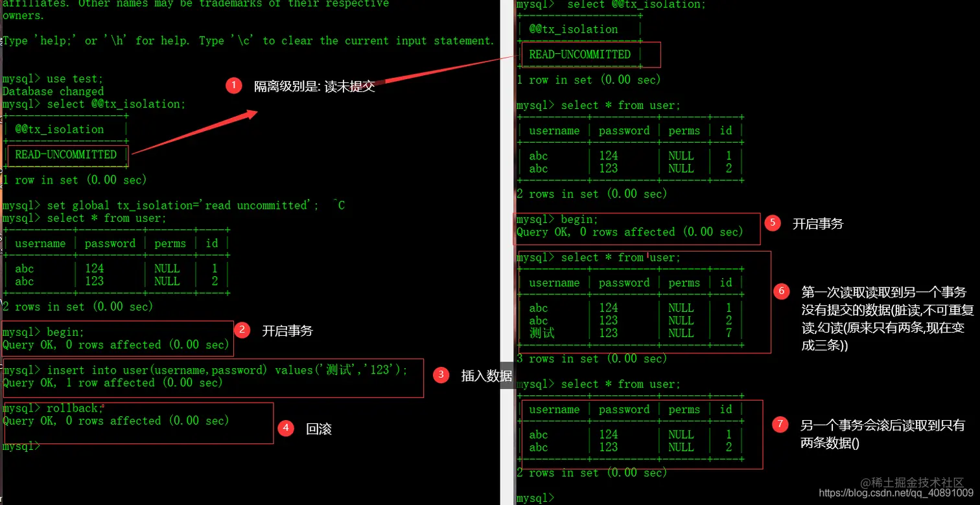Click the red circle numbered 6
Viewport: 980px width, 505px height.
point(782,291)
